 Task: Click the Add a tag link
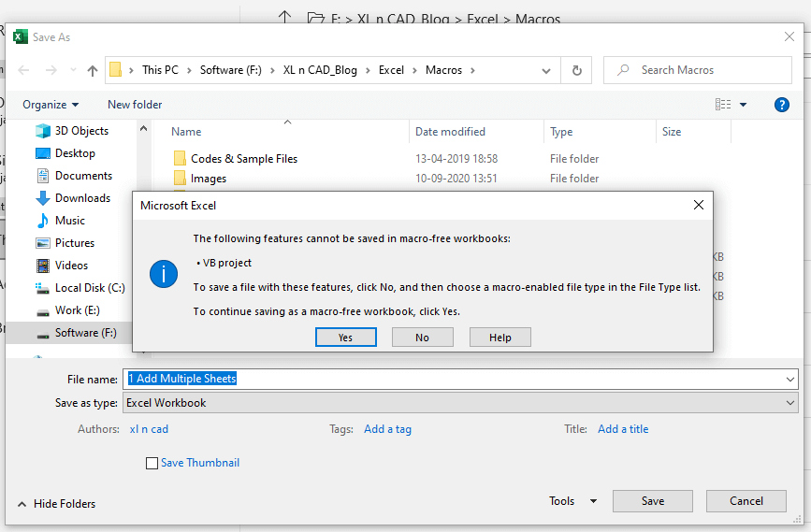click(387, 429)
